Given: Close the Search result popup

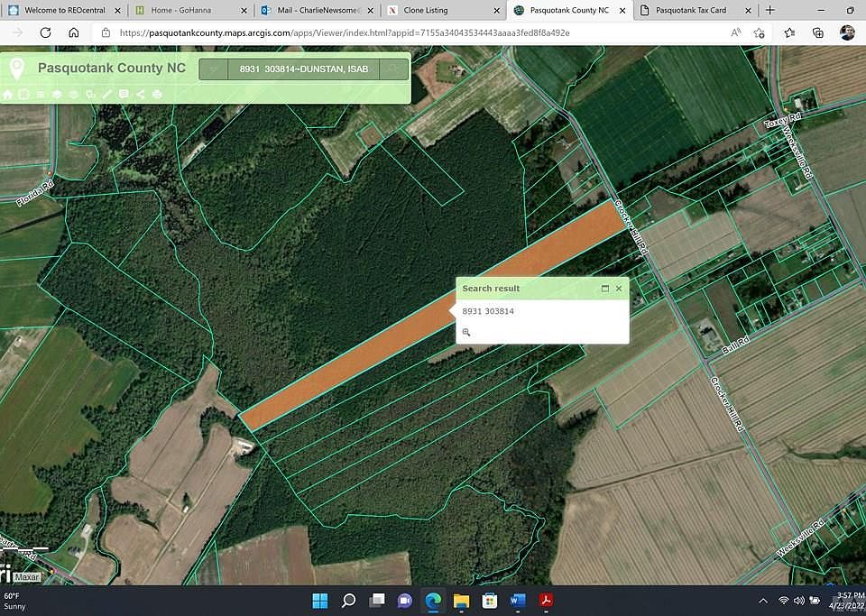Looking at the screenshot, I should (x=619, y=289).
